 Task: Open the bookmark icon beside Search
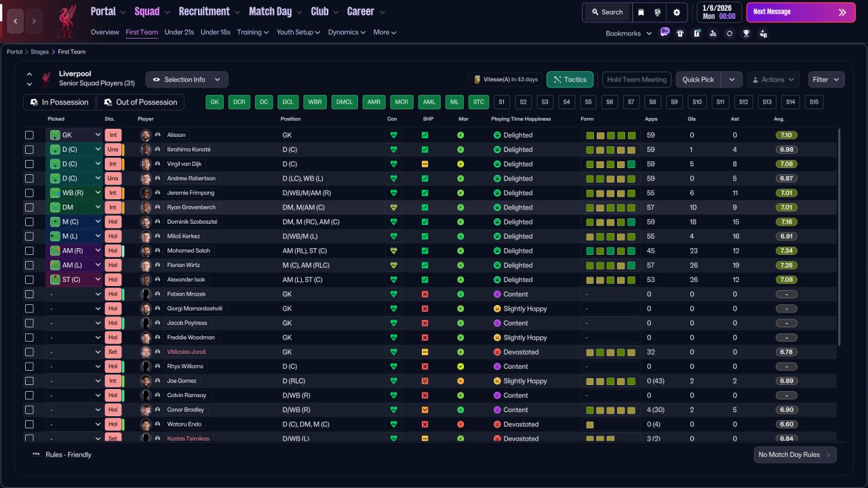tap(641, 12)
